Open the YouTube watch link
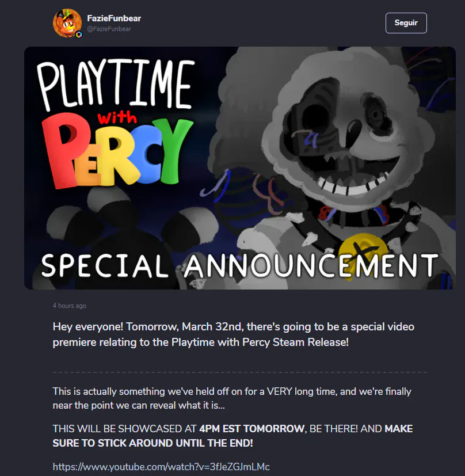Viewport: 465px width, 476px height. pos(161,467)
